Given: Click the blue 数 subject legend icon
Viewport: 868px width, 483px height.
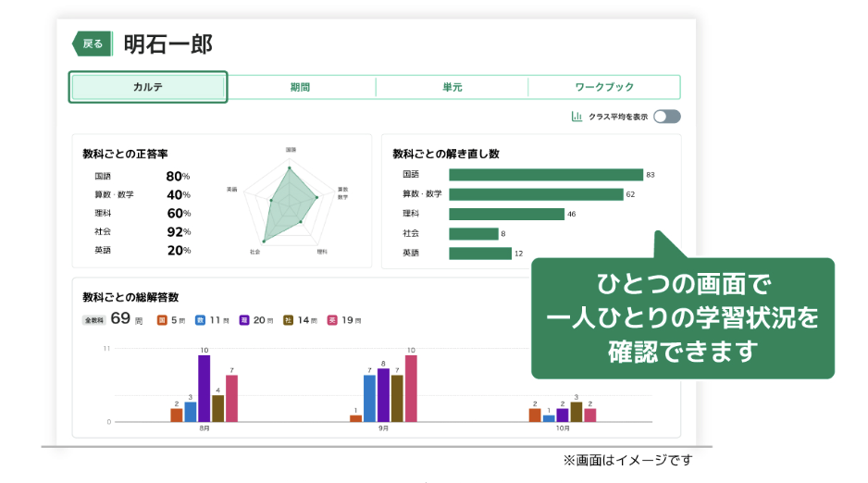Looking at the screenshot, I should pos(200,320).
